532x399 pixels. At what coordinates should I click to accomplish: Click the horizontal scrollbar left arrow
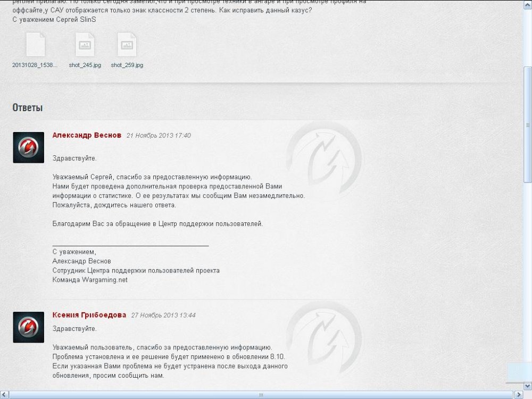coord(4,395)
